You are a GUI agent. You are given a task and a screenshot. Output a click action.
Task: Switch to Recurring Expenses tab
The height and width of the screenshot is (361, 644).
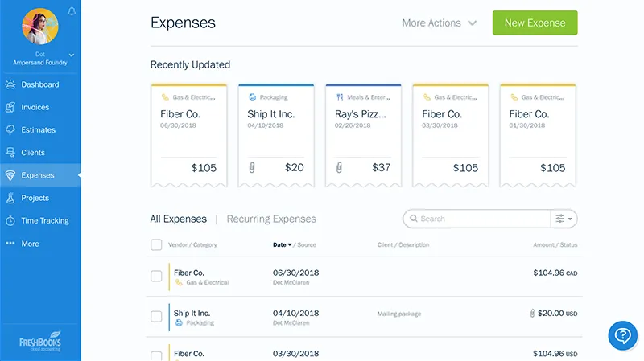click(271, 219)
